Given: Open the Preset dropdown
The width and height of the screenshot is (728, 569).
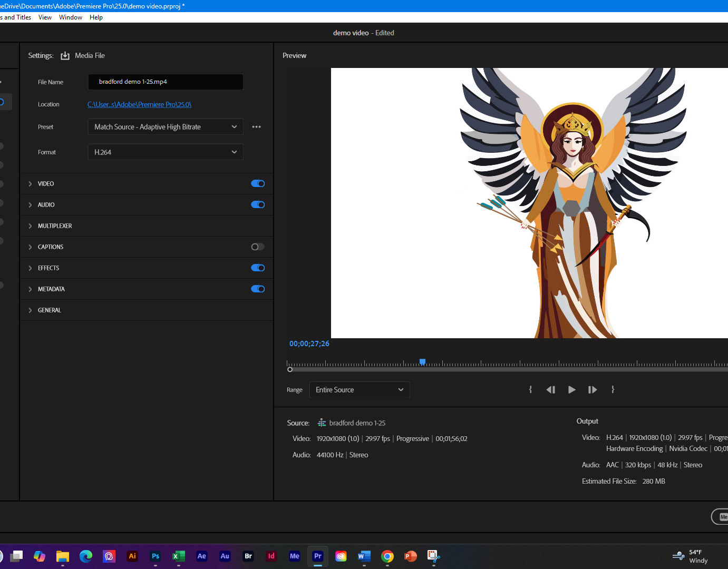Looking at the screenshot, I should [166, 127].
